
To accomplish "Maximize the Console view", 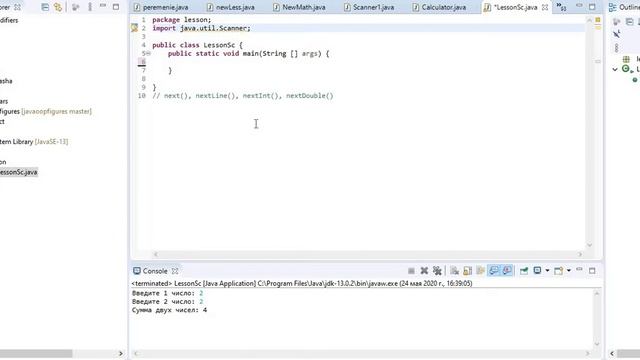I will [x=592, y=271].
